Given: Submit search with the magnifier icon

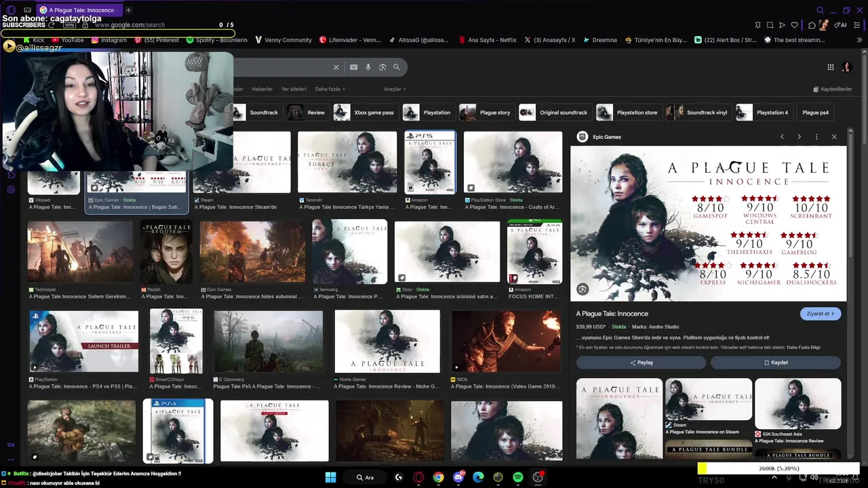Looking at the screenshot, I should pyautogui.click(x=397, y=67).
